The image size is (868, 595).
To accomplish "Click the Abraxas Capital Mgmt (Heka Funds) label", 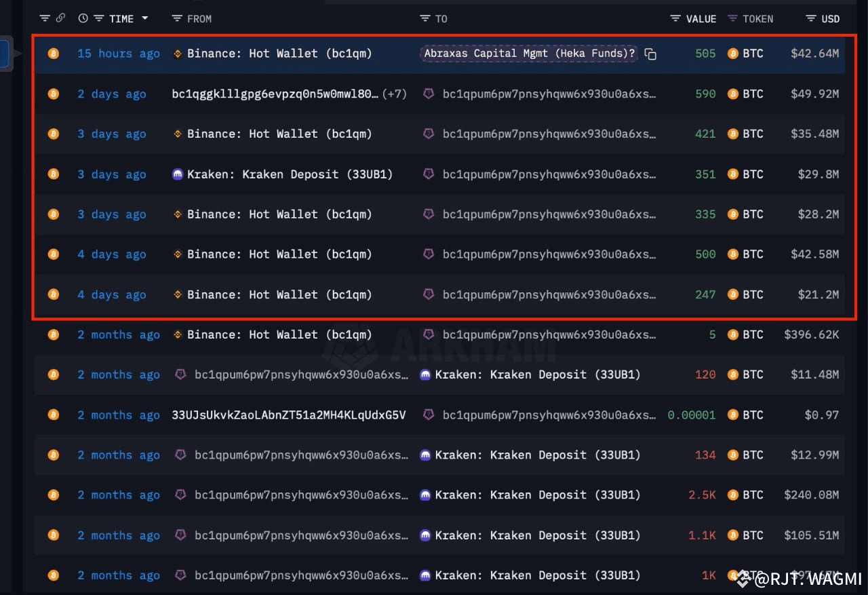I will (529, 53).
